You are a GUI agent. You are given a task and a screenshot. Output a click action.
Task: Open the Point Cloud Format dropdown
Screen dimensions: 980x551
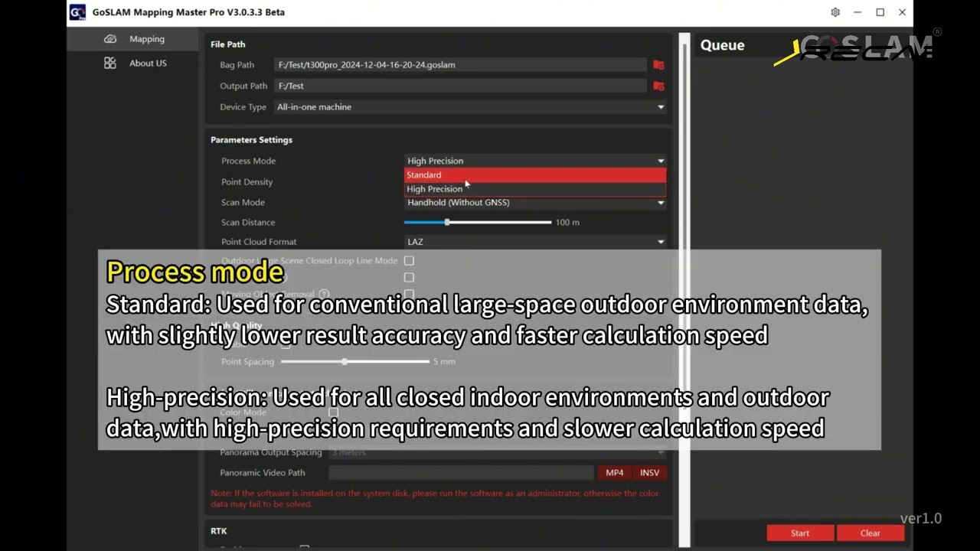(x=535, y=242)
